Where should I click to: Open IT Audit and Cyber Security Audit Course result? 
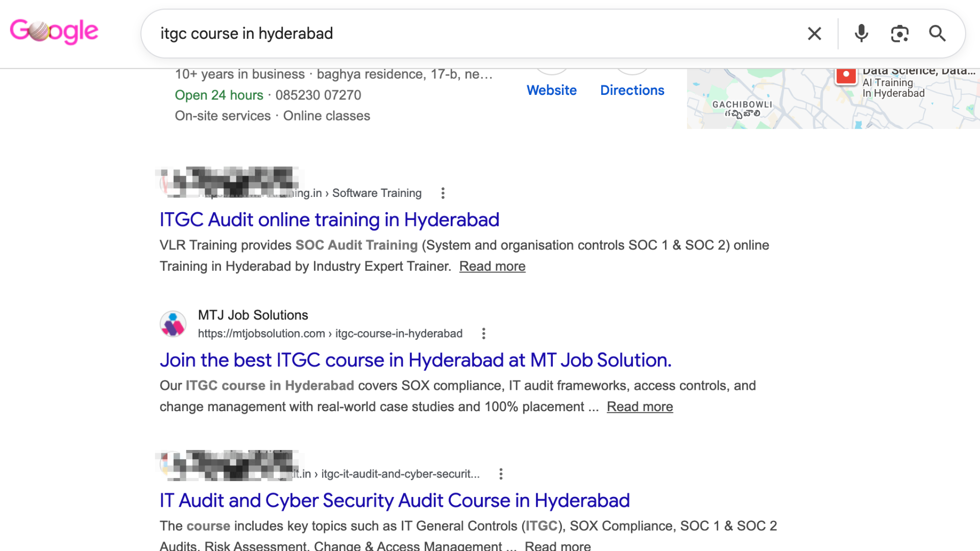[395, 500]
